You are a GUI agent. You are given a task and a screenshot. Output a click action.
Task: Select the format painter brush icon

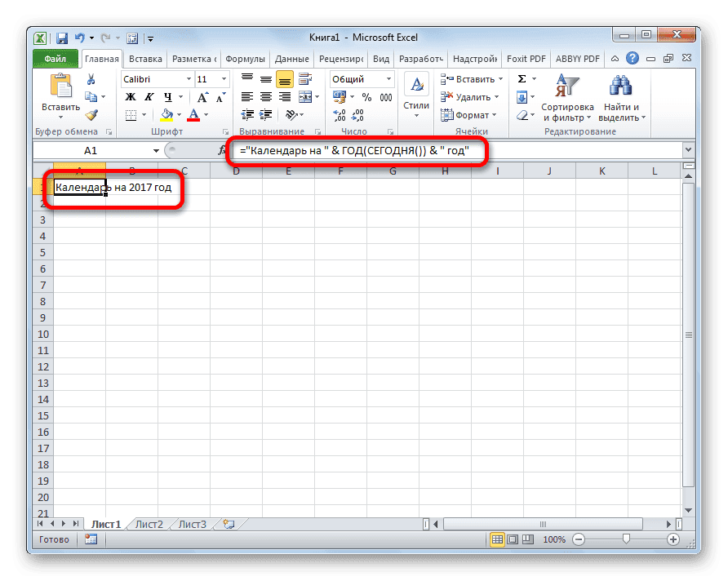tap(93, 113)
